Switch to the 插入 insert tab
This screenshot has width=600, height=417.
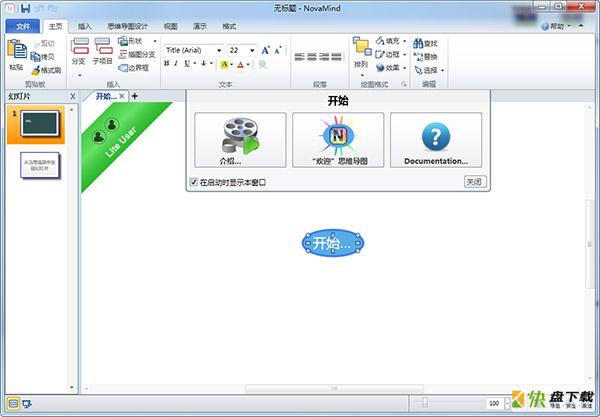[85, 26]
